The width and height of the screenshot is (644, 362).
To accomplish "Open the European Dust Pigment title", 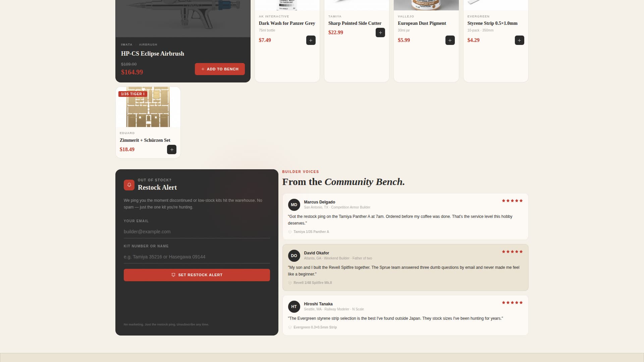I will click(422, 23).
